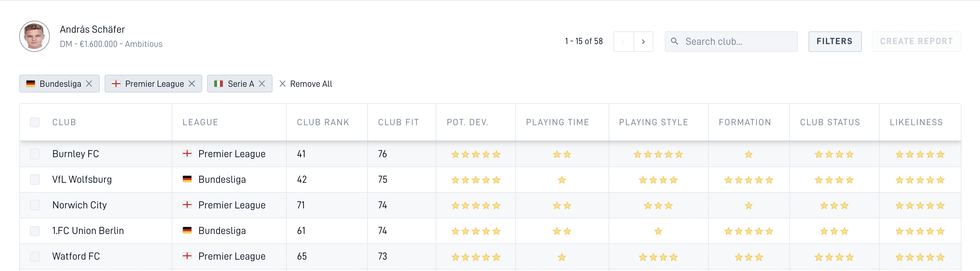Click the search magnifier icon
This screenshot has height=271, width=980.
click(x=675, y=41)
